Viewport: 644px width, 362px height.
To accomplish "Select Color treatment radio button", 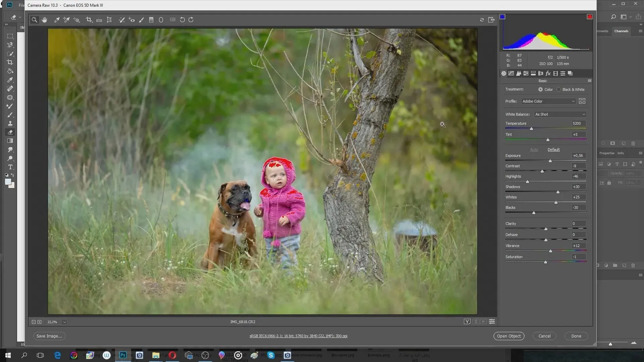I will [540, 89].
